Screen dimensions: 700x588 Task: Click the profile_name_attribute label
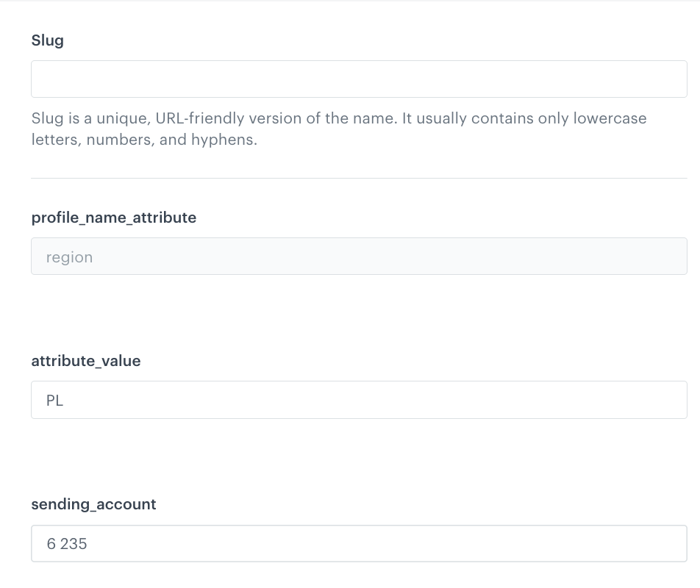pos(114,218)
